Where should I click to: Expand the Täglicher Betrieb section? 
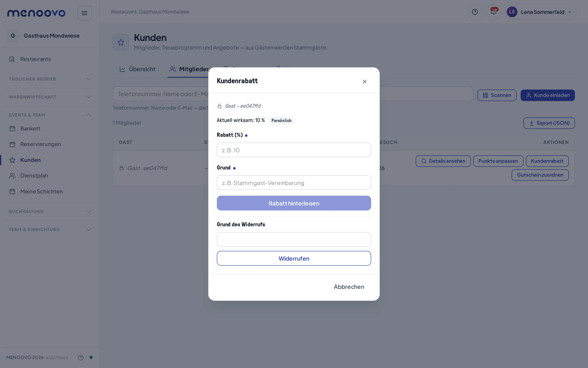50,79
